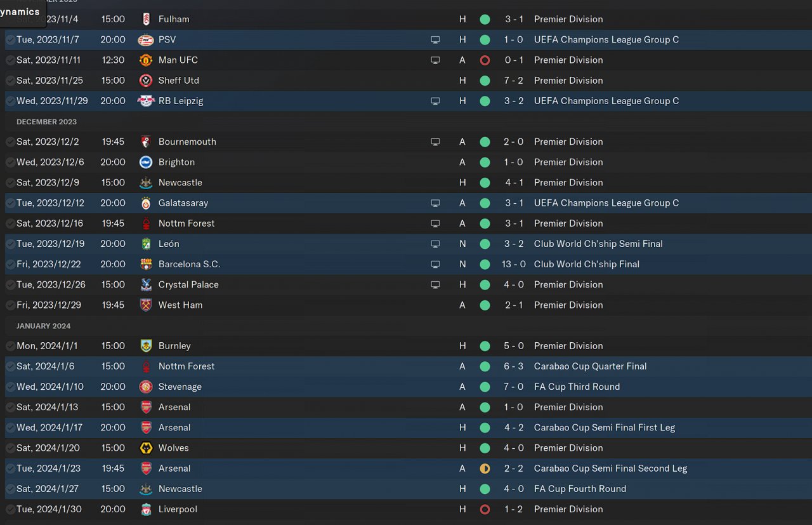
Task: Click the TV broadcast icon on Man UFC row
Action: click(x=435, y=60)
